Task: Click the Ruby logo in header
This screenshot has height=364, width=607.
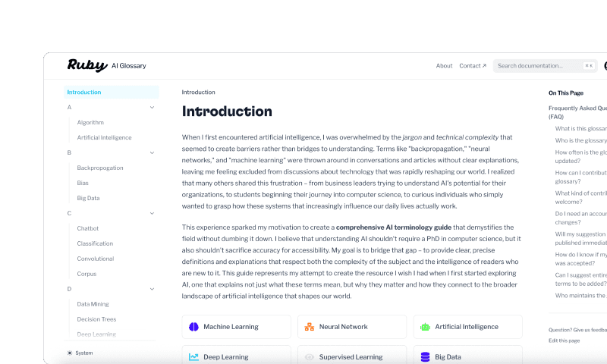Action: click(86, 66)
